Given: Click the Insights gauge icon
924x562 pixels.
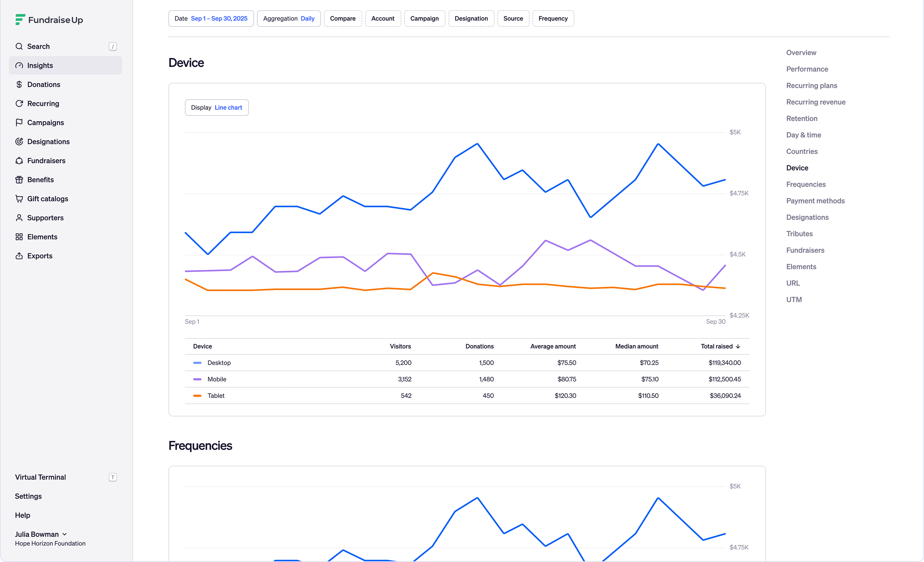Looking at the screenshot, I should pos(19,65).
